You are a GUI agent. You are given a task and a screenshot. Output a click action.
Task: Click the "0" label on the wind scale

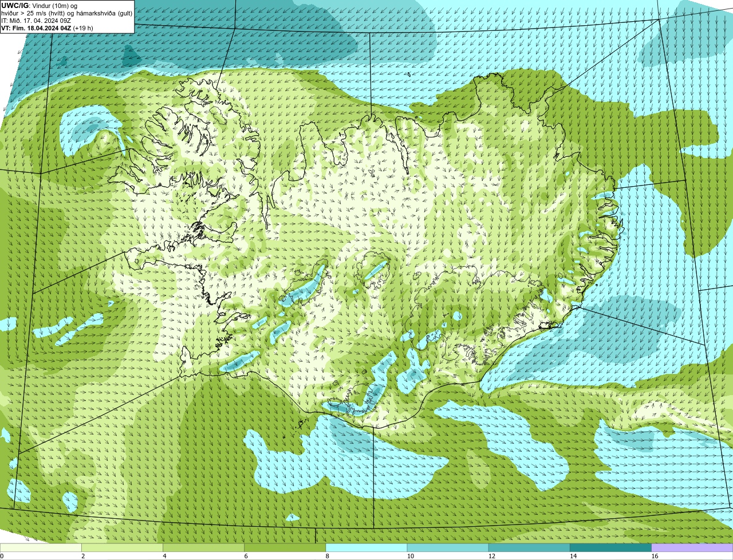2,556
